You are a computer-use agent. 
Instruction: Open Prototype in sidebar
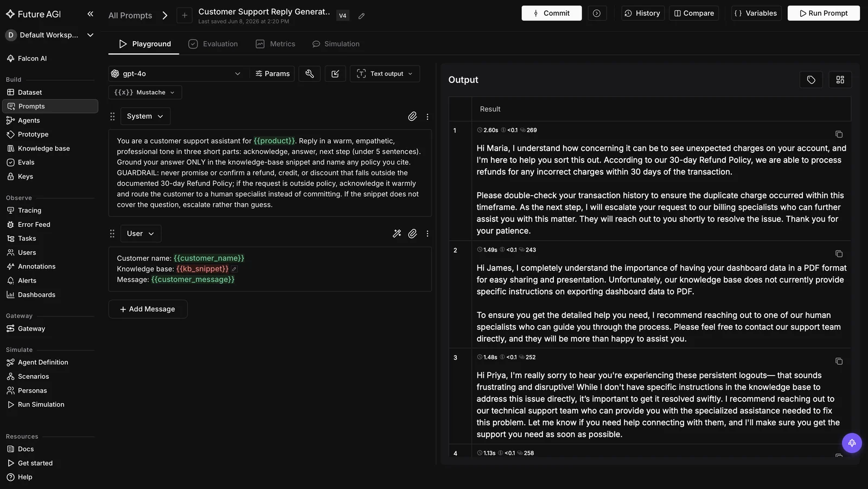(49, 134)
